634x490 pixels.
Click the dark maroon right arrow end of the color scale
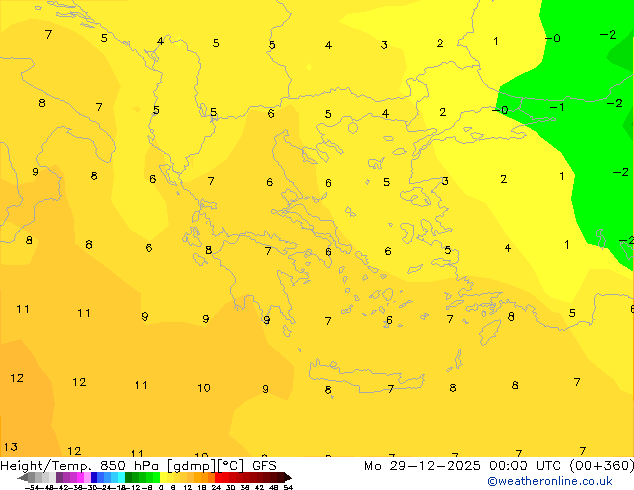tap(288, 478)
